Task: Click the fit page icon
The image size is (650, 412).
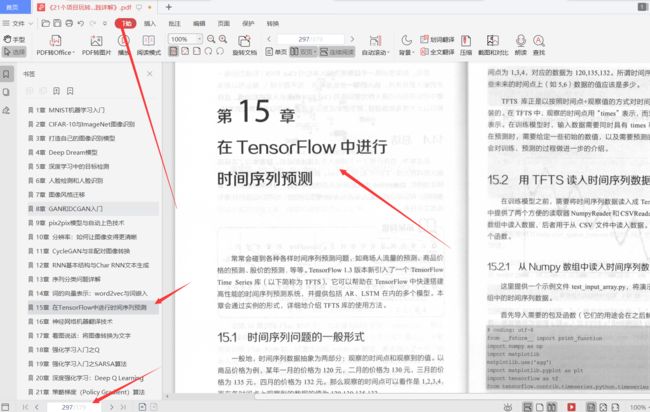Action: [185, 51]
